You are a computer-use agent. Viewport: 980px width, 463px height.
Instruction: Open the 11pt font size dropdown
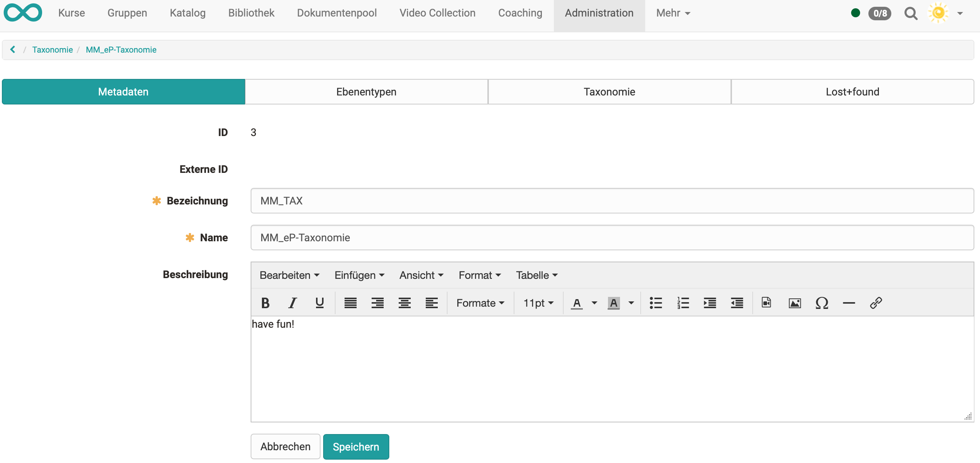click(x=538, y=303)
